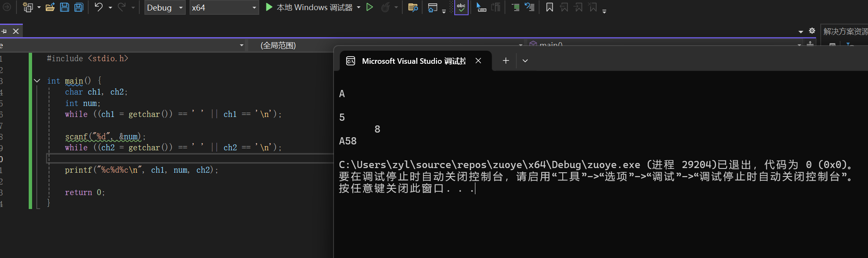Click the scanf("%d", &num); code line
Screen dimensions: 868x258
105,137
